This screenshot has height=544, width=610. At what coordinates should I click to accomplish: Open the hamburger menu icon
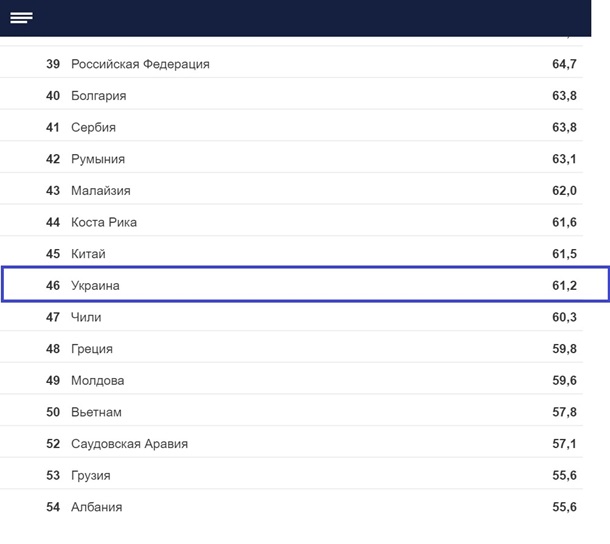(21, 18)
